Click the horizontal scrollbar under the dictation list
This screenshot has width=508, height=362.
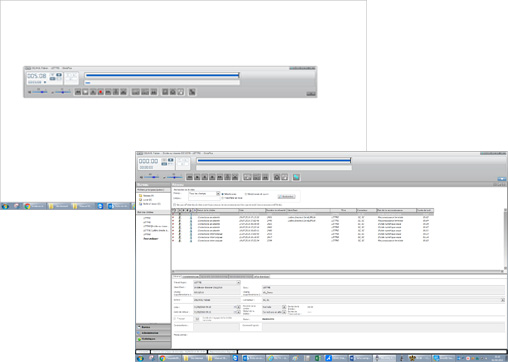click(337, 272)
